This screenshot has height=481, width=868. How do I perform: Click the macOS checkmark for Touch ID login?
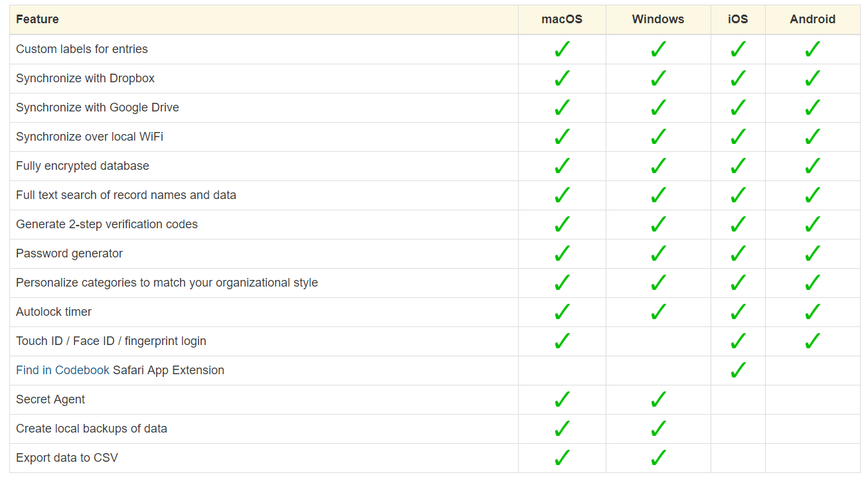click(562, 341)
